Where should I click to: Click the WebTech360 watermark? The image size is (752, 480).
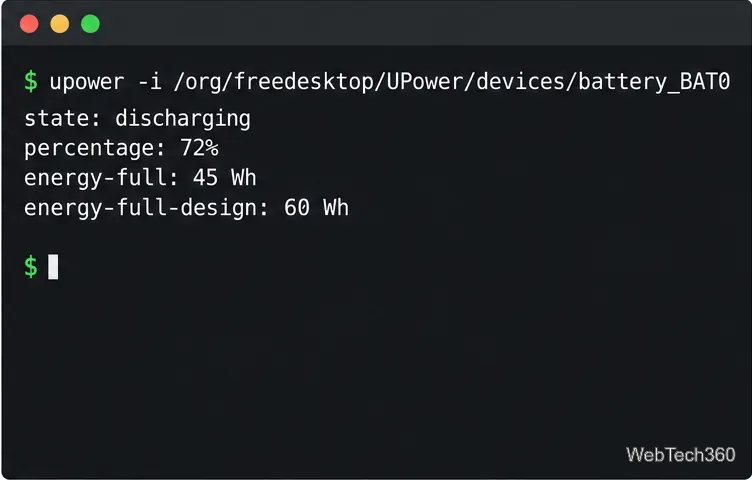coord(681,455)
